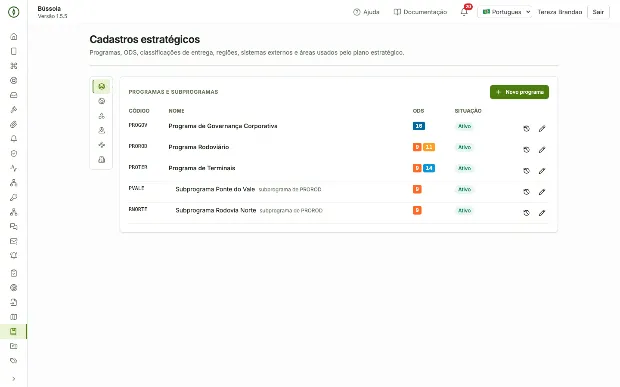This screenshot has width=620, height=387.
Task: Click the highlighted green sidebar icon
Action: tap(13, 331)
